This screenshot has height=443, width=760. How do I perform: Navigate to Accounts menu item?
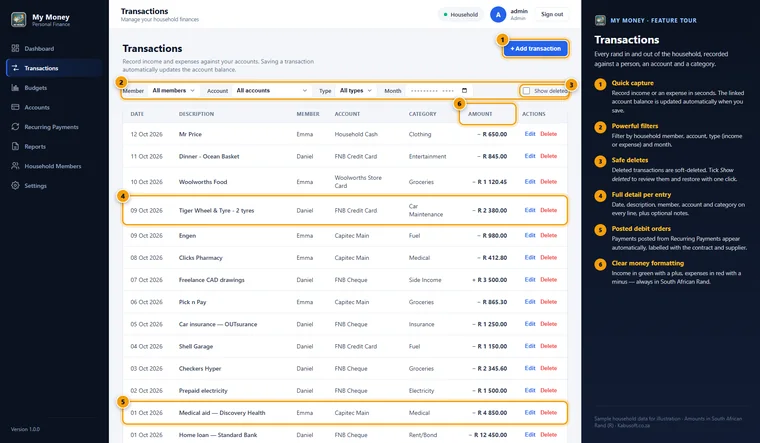(54, 107)
